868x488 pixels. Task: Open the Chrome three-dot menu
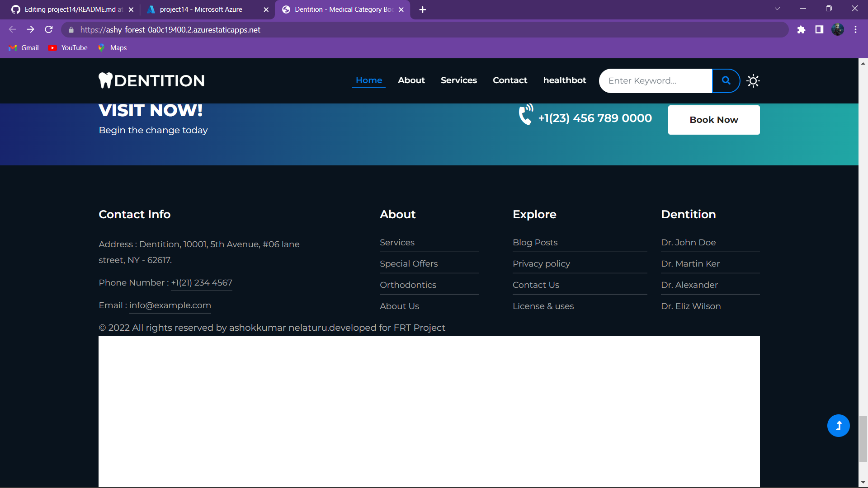855,30
